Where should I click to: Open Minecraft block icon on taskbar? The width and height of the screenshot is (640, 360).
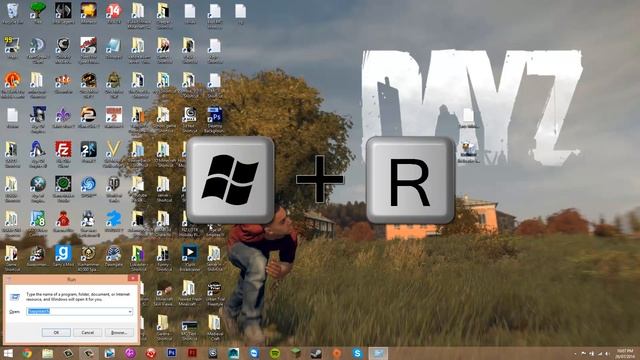coord(296,353)
